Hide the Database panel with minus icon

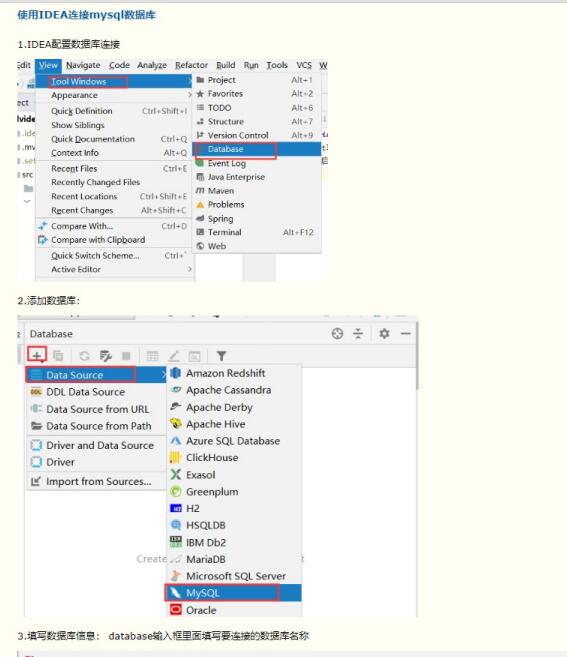pos(406,334)
